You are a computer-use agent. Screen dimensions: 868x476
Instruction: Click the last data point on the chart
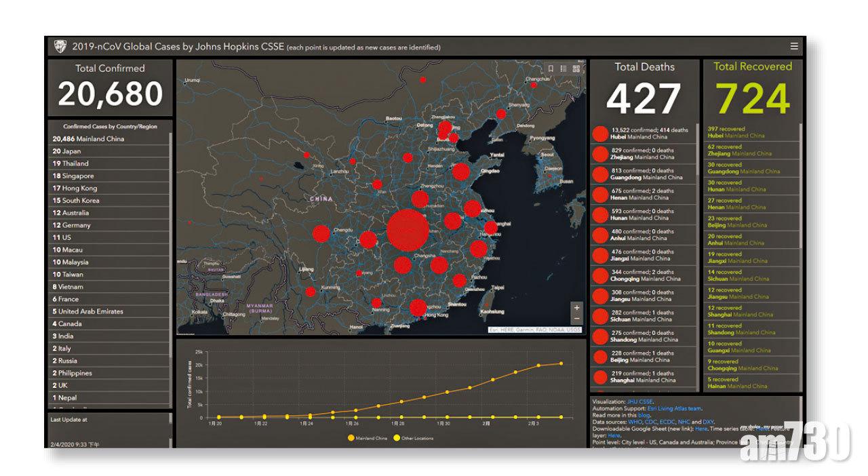[x=560, y=363]
